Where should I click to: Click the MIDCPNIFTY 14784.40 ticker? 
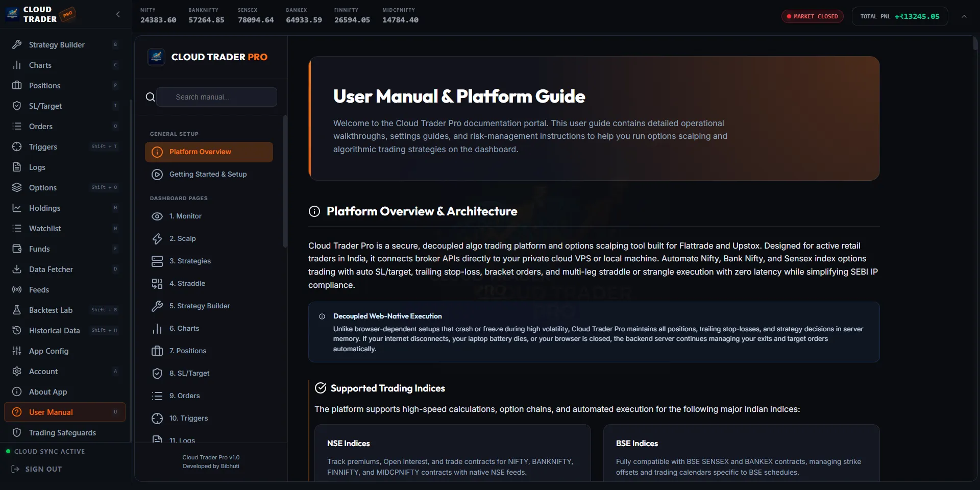(400, 16)
